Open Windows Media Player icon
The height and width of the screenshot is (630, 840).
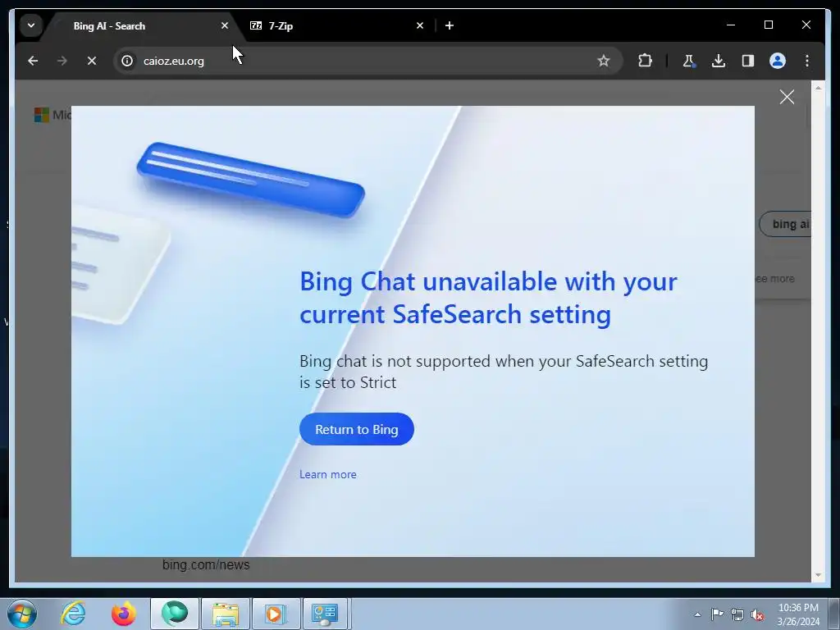click(x=276, y=614)
